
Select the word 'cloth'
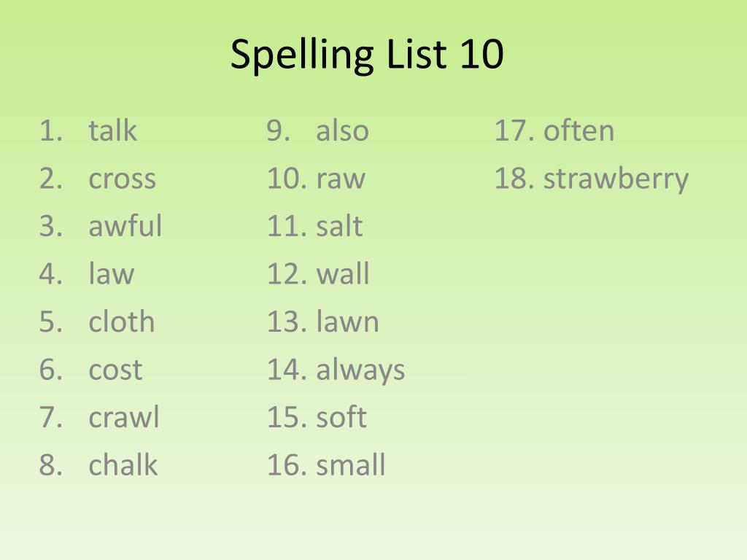click(x=122, y=321)
